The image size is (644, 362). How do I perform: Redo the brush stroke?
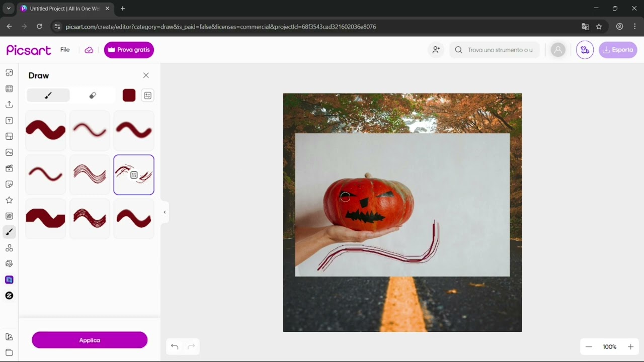(x=191, y=346)
